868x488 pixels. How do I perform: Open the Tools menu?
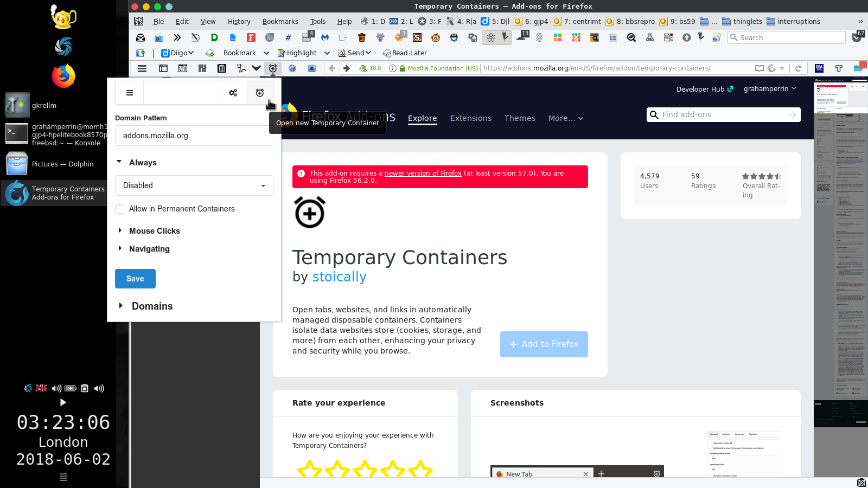[x=317, y=22]
